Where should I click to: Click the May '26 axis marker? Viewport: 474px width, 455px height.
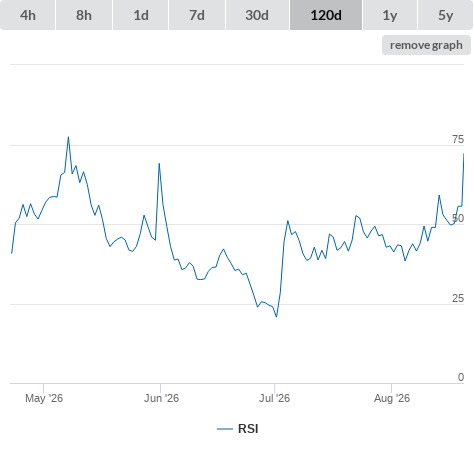pyautogui.click(x=44, y=398)
